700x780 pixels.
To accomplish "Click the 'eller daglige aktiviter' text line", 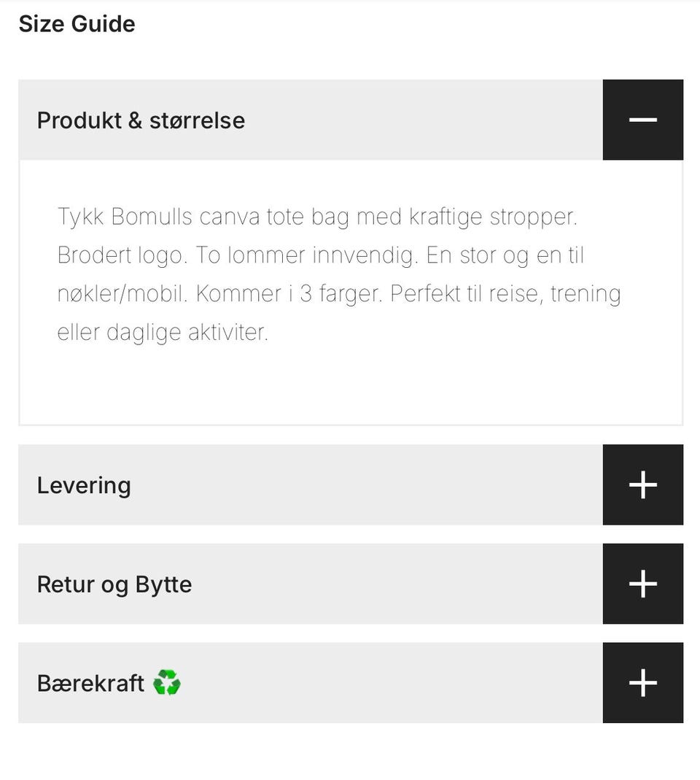I will point(163,333).
